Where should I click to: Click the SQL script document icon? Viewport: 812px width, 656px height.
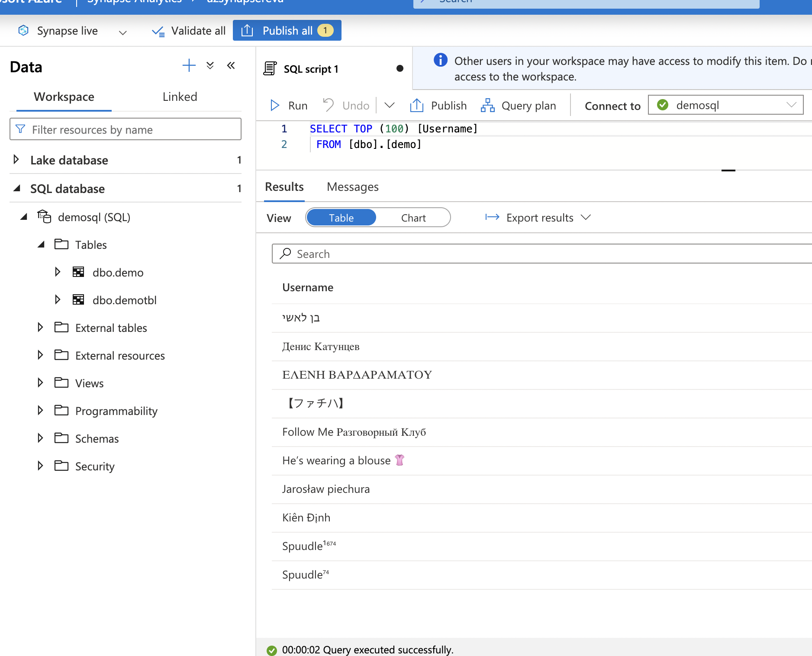pyautogui.click(x=270, y=68)
